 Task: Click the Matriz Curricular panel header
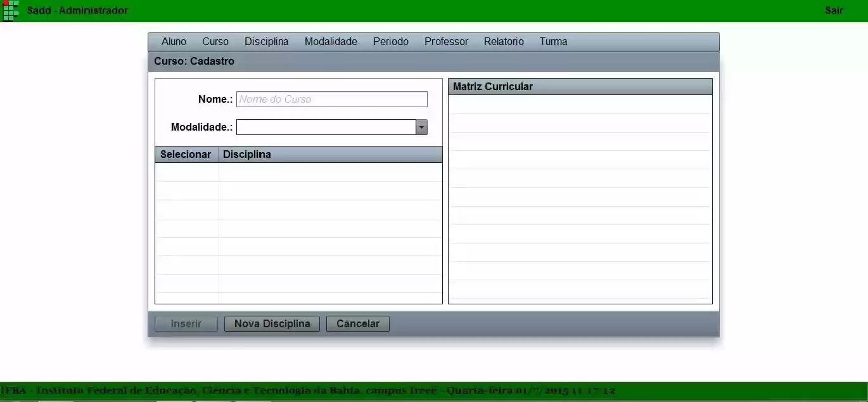coord(580,86)
